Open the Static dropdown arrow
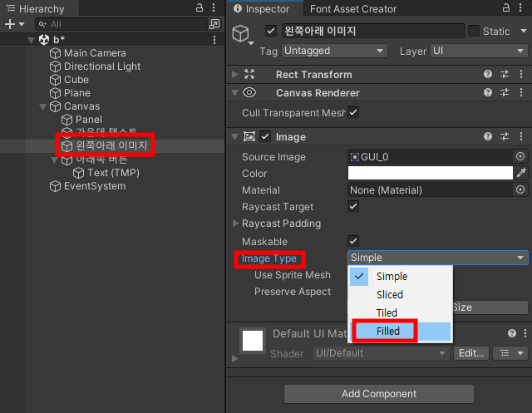This screenshot has width=532, height=413. point(524,32)
